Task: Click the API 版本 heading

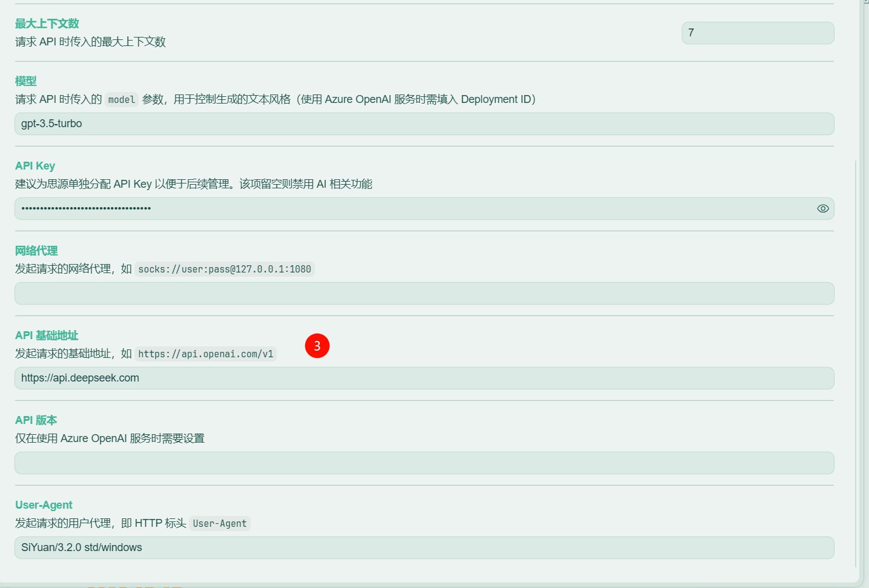Action: tap(36, 420)
